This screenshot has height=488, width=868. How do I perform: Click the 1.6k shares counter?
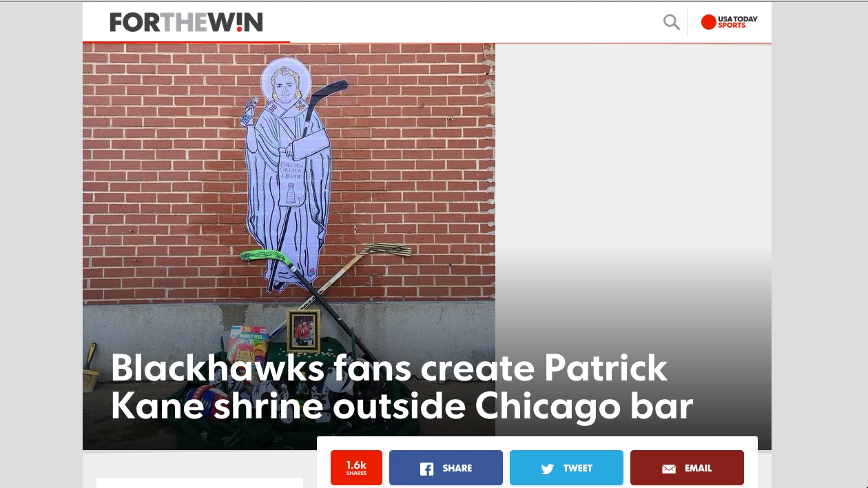pos(356,468)
